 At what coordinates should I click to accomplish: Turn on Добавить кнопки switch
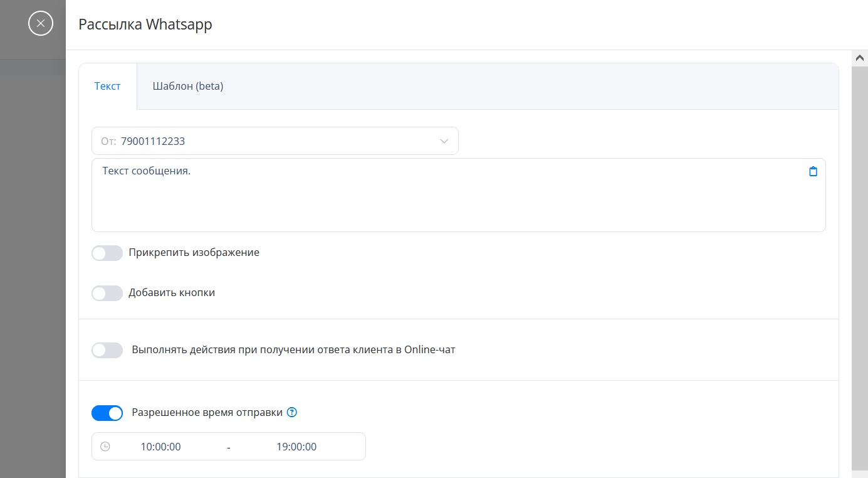click(107, 293)
